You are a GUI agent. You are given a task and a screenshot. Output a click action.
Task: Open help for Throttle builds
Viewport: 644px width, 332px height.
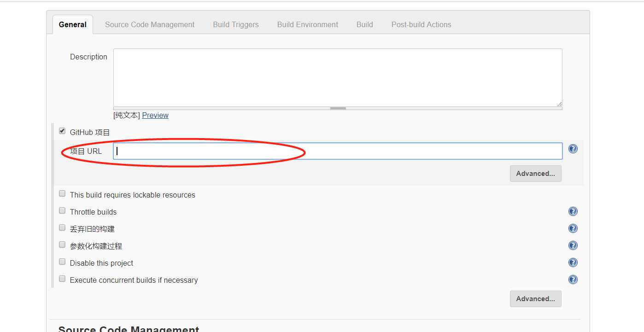(x=573, y=211)
